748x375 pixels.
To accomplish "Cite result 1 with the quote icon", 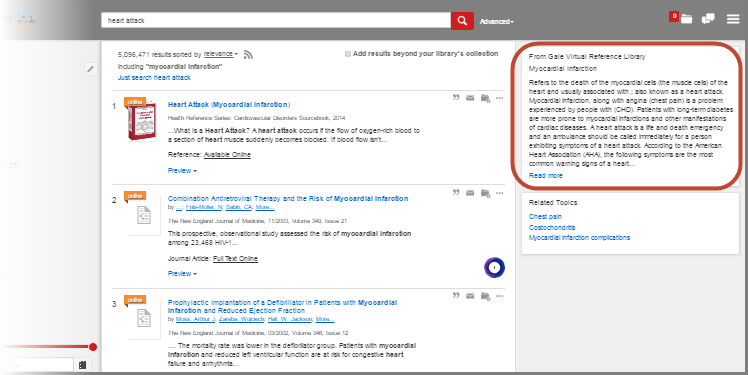I will [x=456, y=98].
